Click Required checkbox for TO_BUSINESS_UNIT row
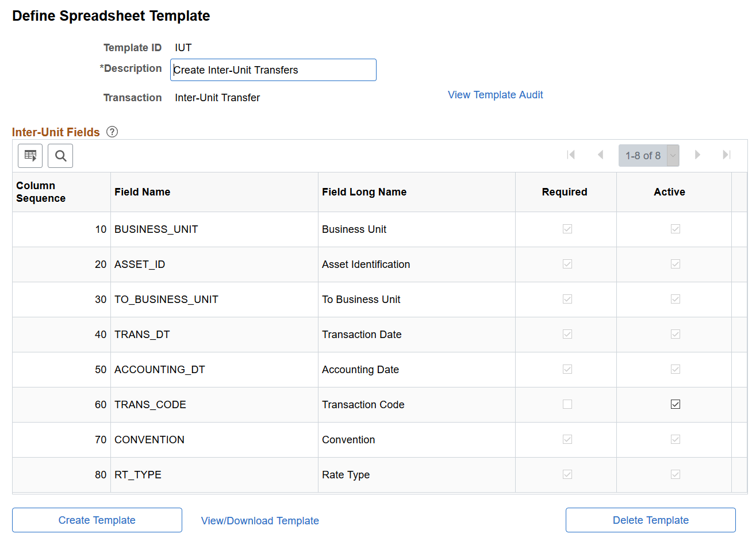The image size is (756, 541). (567, 299)
